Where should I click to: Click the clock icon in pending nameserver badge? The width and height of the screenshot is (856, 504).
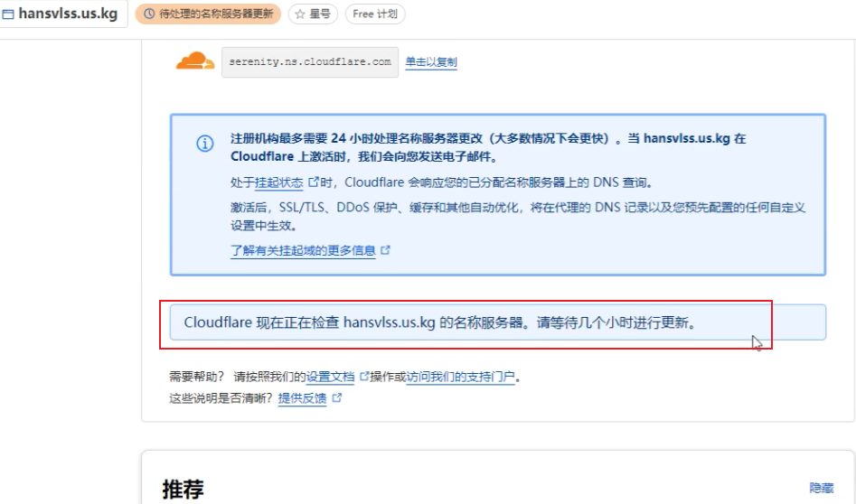(x=149, y=14)
